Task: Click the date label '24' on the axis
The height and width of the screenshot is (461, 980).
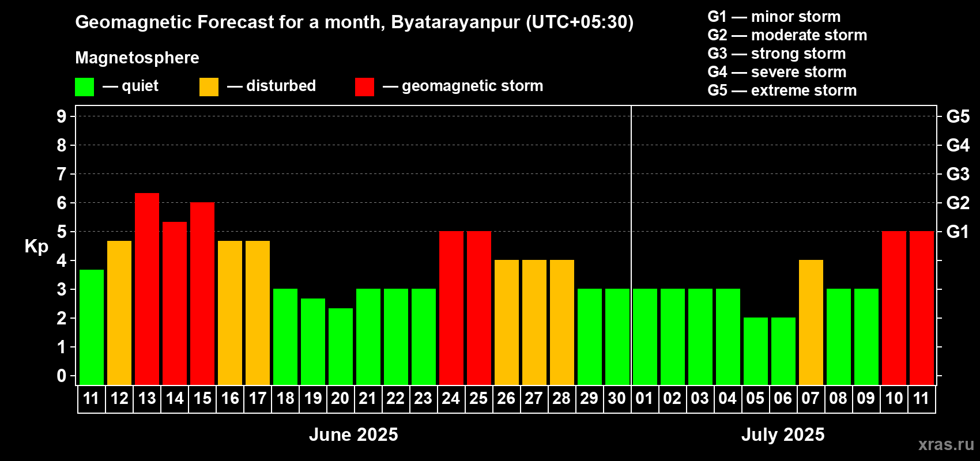Action: click(x=451, y=399)
